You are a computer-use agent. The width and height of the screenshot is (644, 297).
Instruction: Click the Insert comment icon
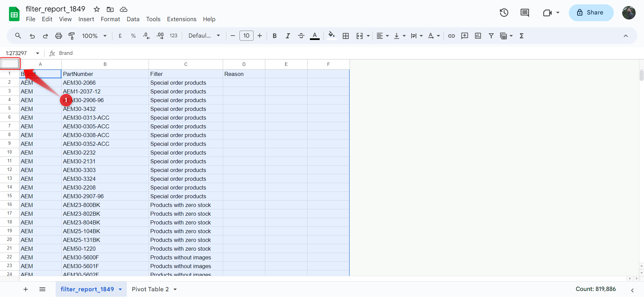coord(465,36)
